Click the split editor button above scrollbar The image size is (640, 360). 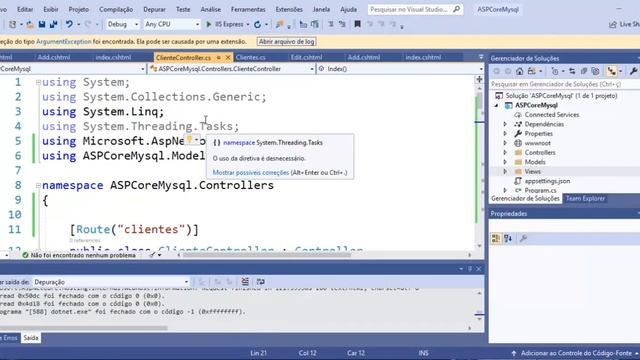[x=480, y=79]
